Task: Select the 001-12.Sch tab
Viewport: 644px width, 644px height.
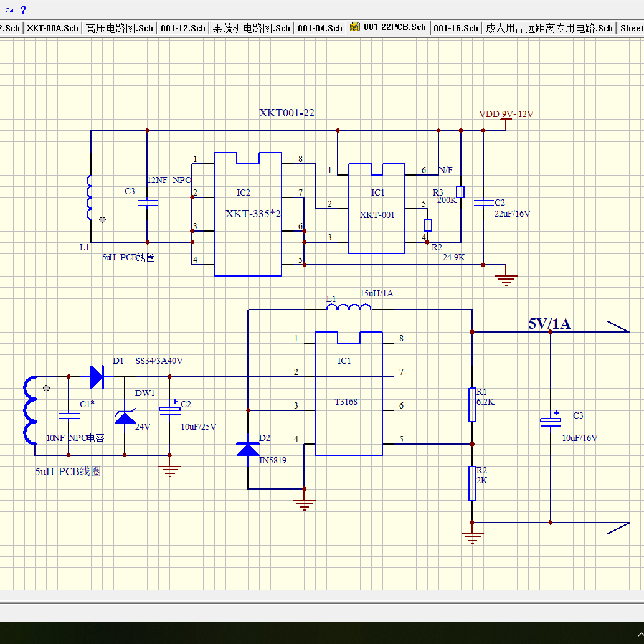Action: [182, 28]
